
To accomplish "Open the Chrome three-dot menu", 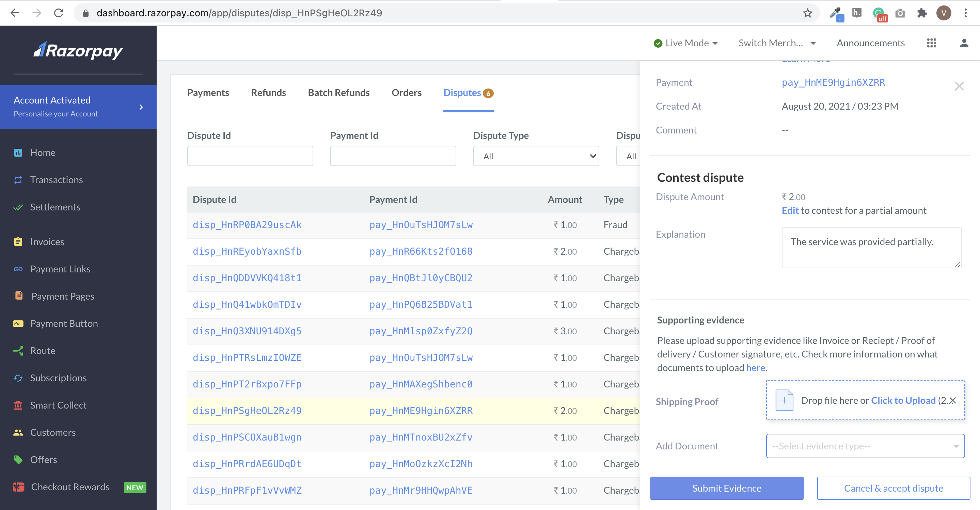I will 966,13.
